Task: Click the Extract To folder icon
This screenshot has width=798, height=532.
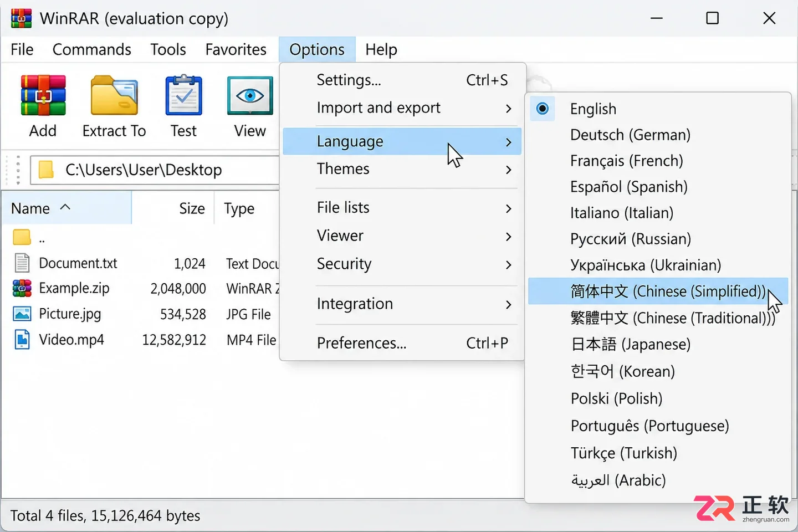Action: tap(114, 95)
